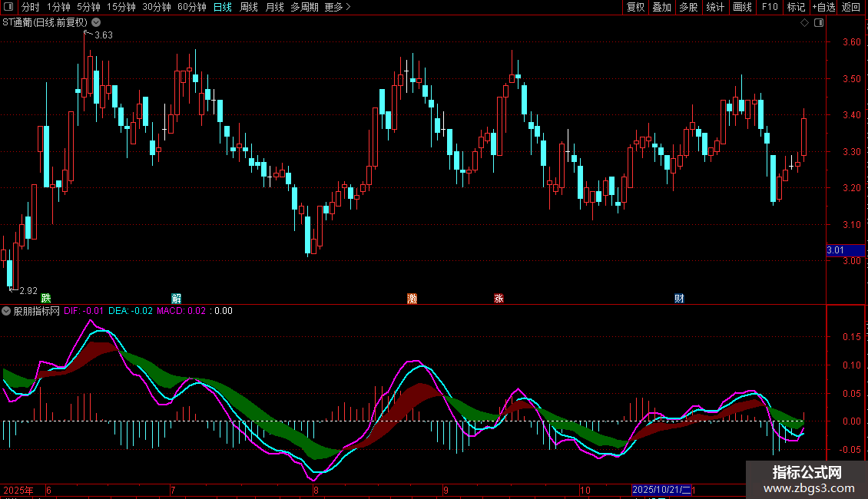Click the red 涨 event marker

click(x=499, y=298)
